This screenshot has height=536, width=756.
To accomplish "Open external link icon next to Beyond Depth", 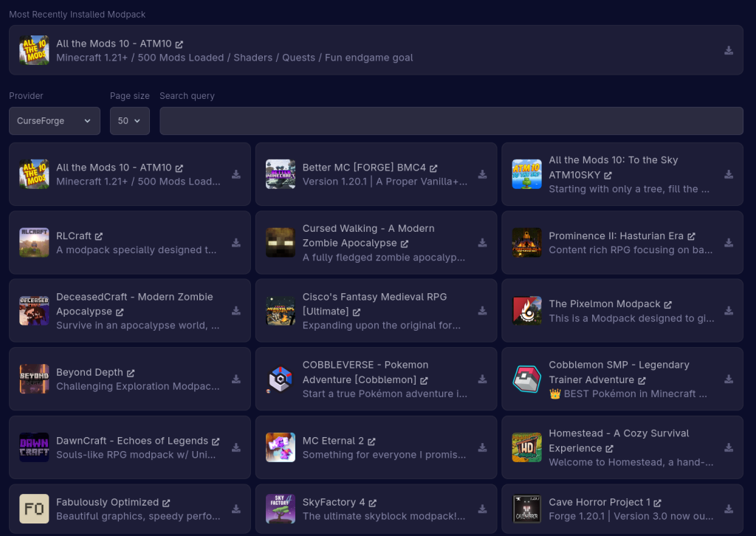I will pos(131,373).
